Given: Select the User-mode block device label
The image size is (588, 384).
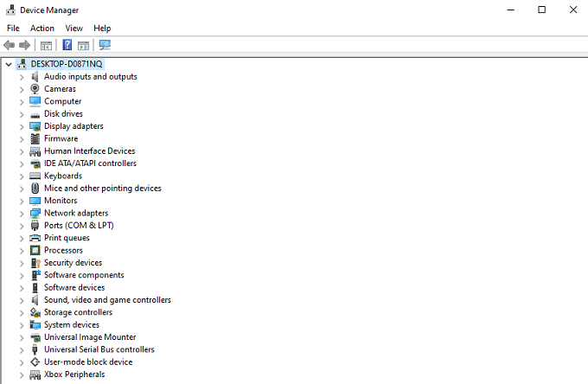Looking at the screenshot, I should coord(88,362).
